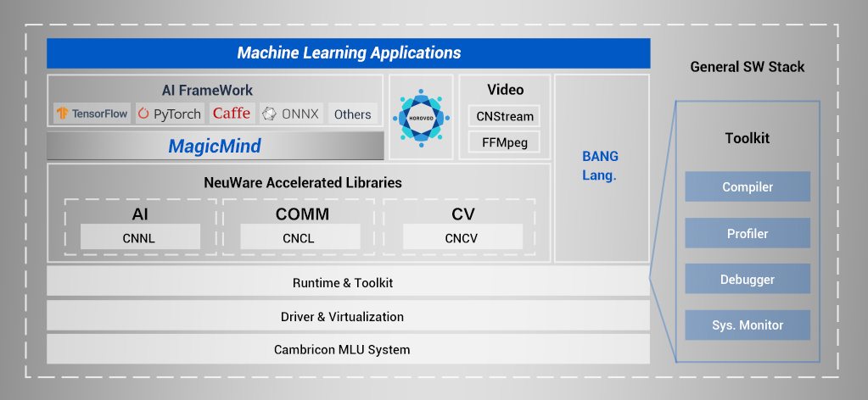Click the PyTorch framework logo

coord(170,114)
